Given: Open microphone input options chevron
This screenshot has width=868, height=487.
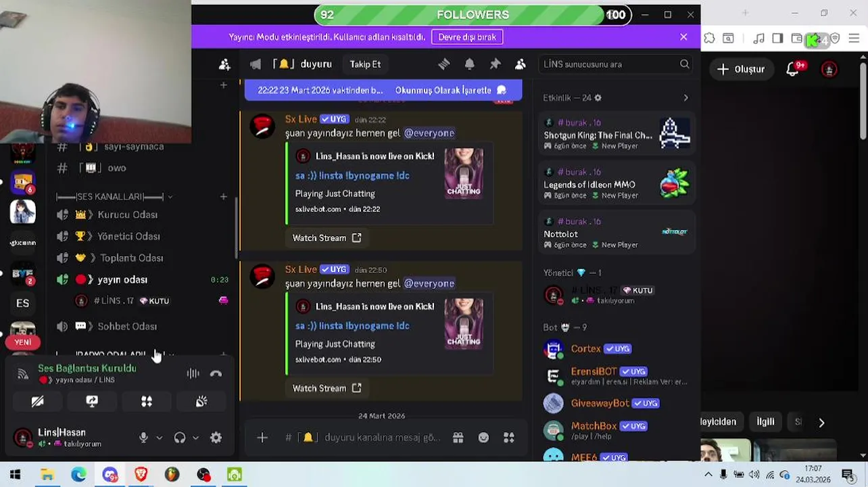Looking at the screenshot, I should tap(160, 438).
